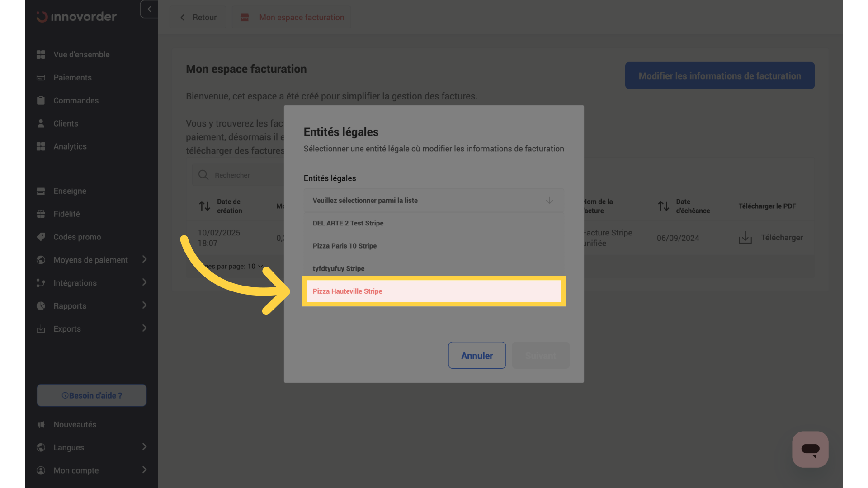Expand the Intégrations submenu

144,282
